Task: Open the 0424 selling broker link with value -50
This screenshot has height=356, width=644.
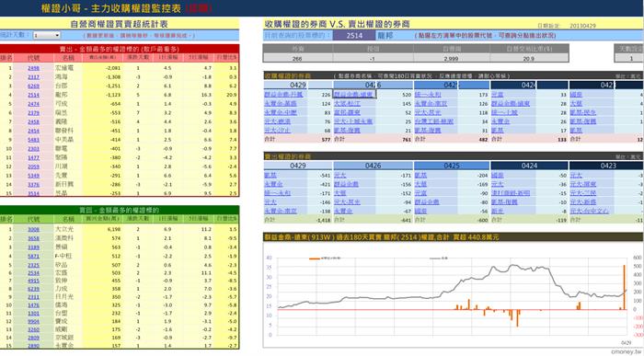Action: pos(498,176)
